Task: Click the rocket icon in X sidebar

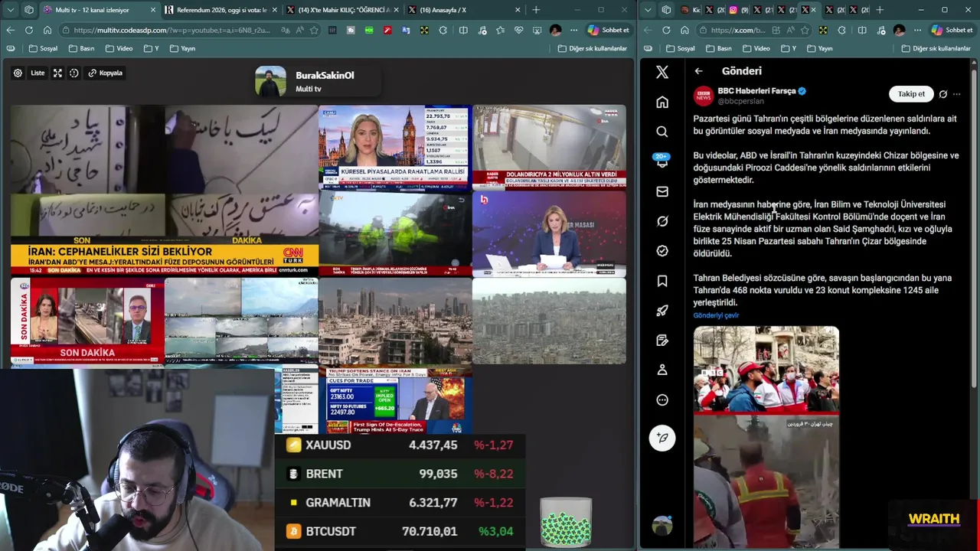Action: click(x=662, y=311)
